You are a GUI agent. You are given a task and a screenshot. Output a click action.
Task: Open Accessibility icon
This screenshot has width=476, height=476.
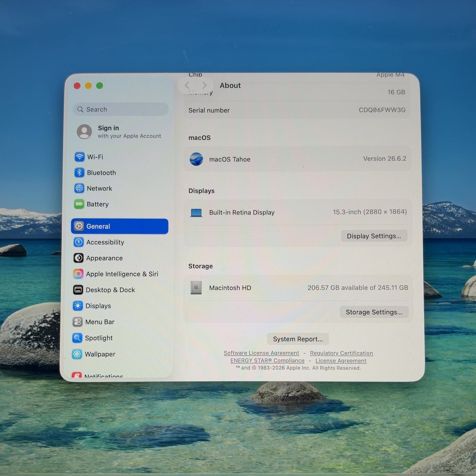(x=79, y=242)
